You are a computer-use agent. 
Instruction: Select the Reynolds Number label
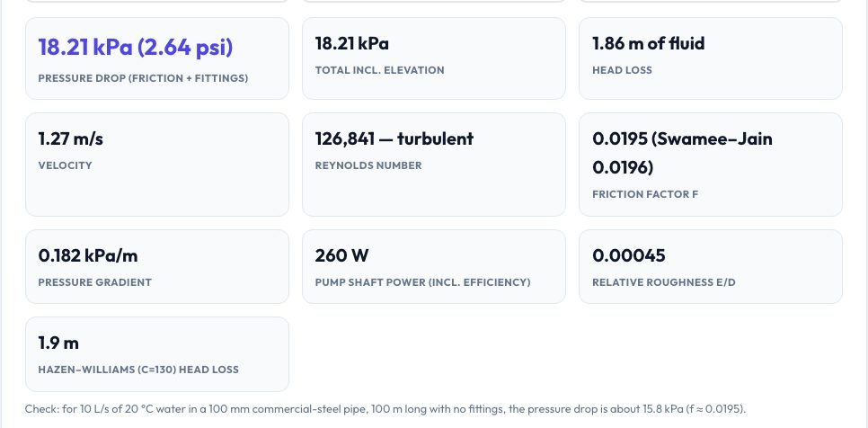tap(368, 165)
